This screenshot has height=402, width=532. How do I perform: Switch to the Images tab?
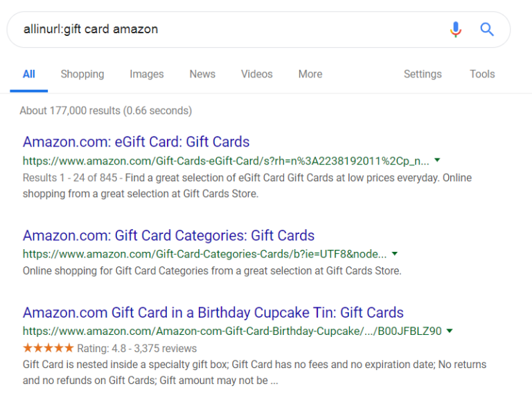(x=147, y=74)
